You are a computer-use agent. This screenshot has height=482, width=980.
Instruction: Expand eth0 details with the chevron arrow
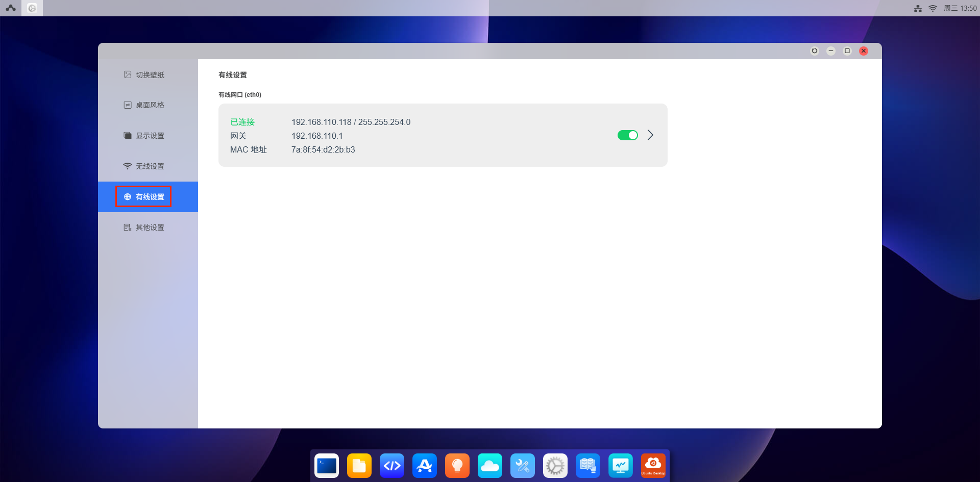point(650,135)
